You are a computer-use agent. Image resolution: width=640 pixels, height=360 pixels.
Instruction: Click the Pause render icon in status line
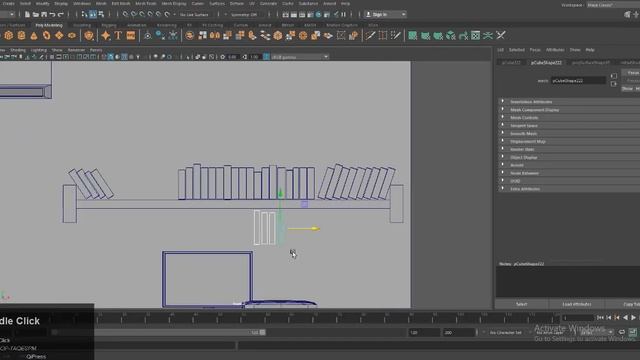tap(343, 14)
